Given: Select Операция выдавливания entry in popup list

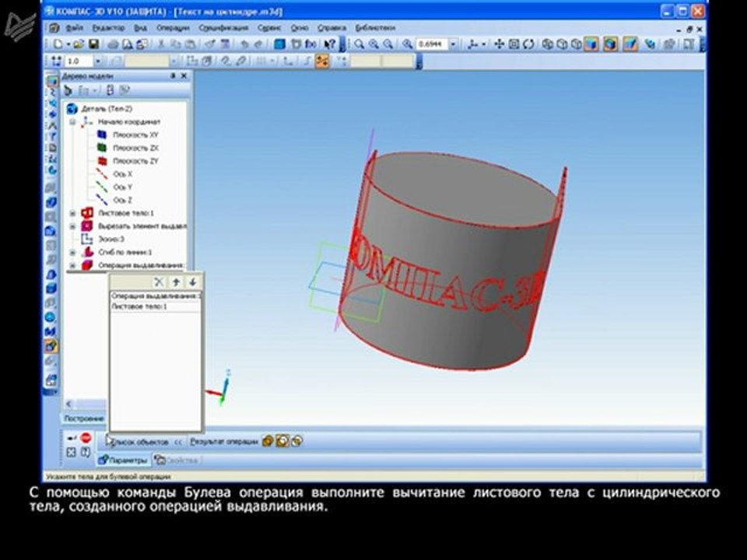Looking at the screenshot, I should tap(156, 296).
